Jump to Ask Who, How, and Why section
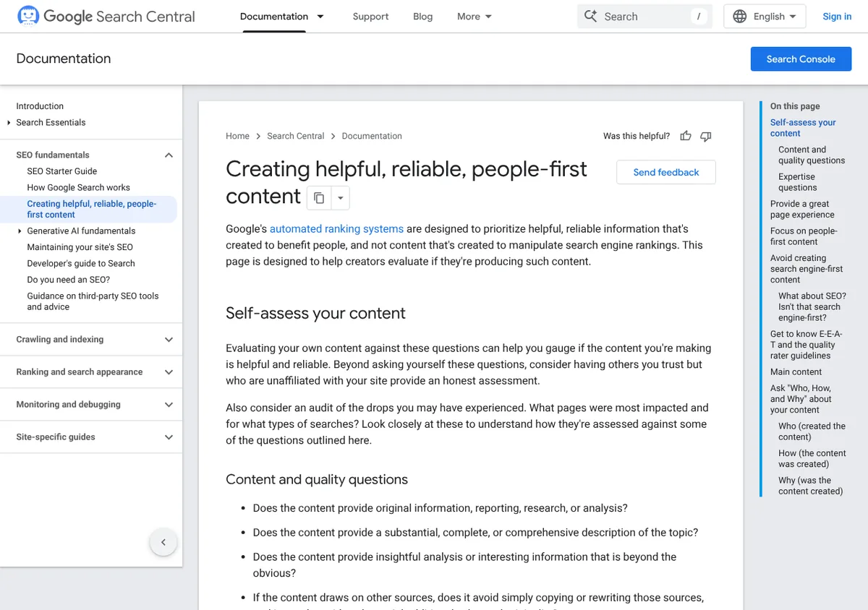The image size is (868, 610). [801, 399]
